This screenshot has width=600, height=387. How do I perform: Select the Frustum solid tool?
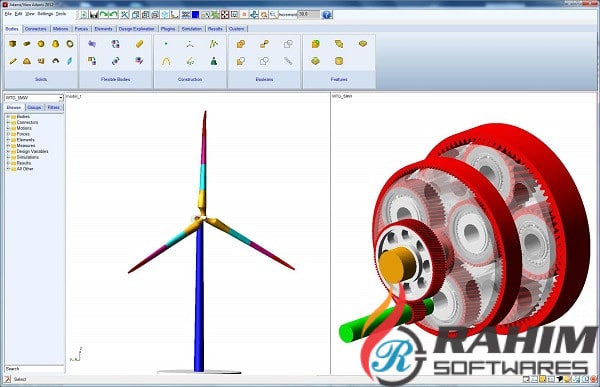(x=55, y=44)
